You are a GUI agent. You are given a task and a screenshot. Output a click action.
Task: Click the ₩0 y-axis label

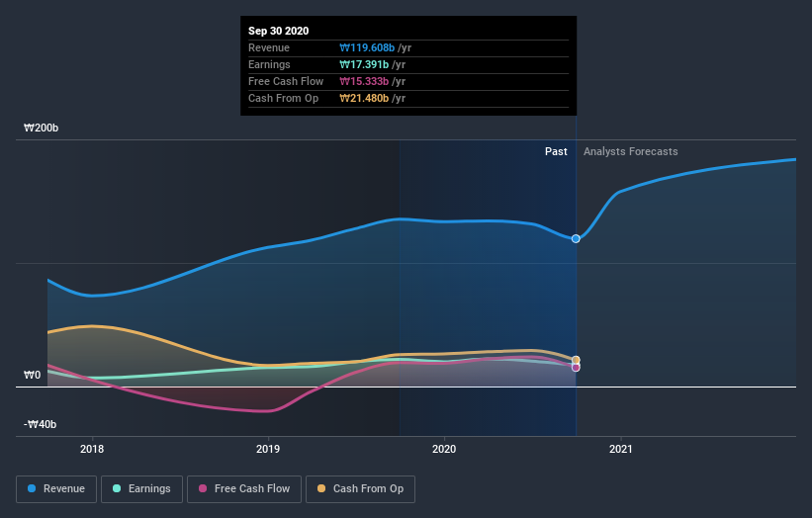pyautogui.click(x=32, y=375)
